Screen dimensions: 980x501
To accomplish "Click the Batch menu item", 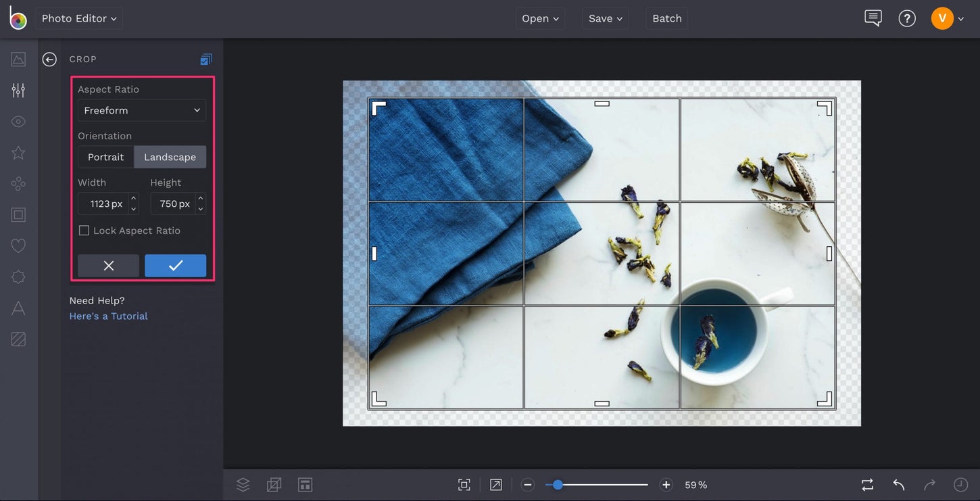I will point(666,18).
